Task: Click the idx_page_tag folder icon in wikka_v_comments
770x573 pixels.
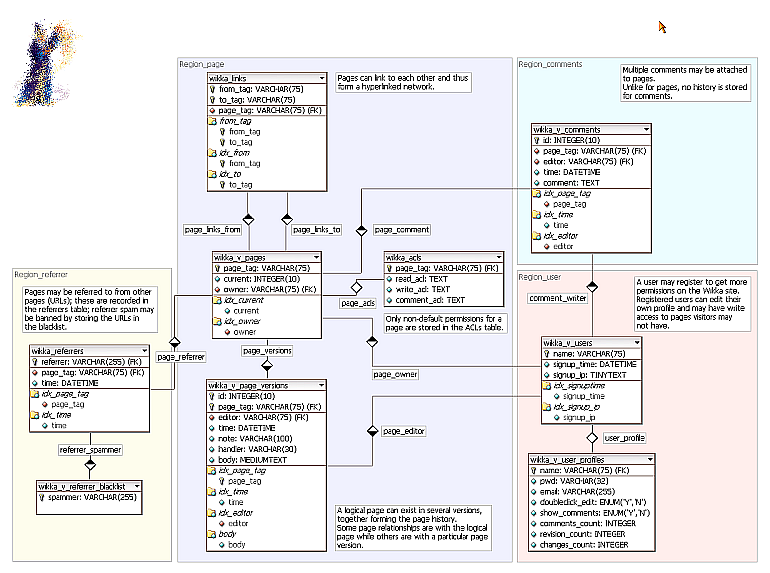Action: [537, 193]
